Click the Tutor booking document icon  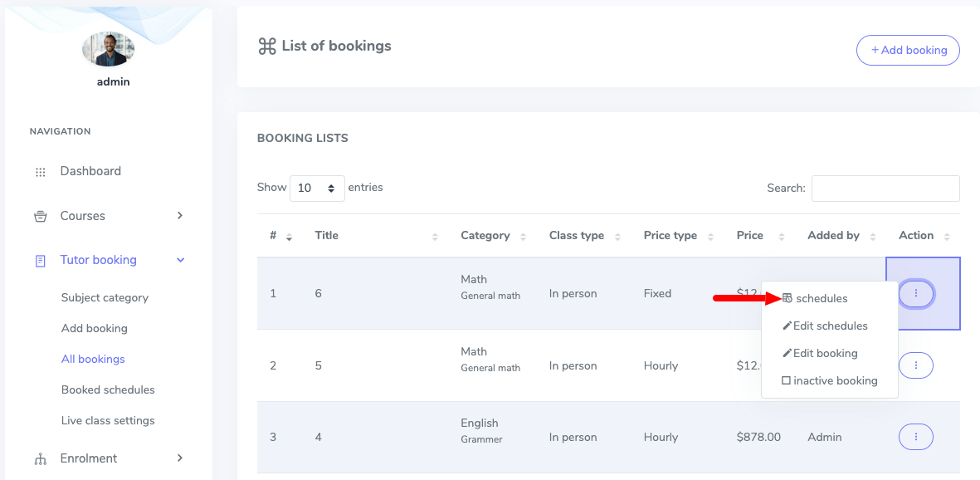click(40, 260)
